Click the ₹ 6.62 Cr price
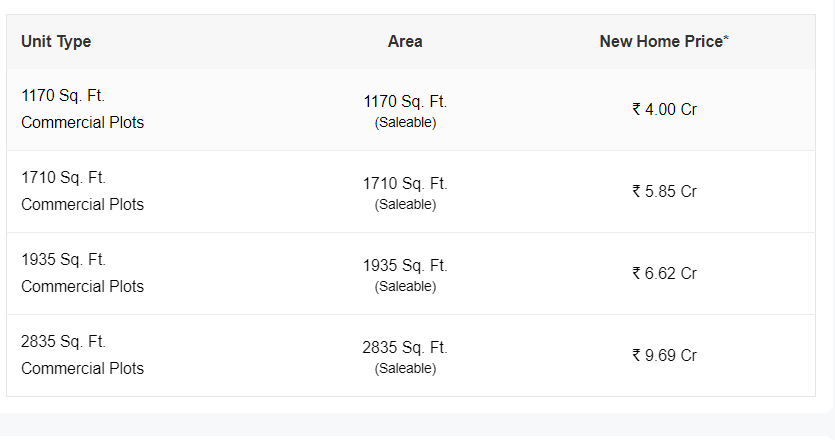The width and height of the screenshot is (835, 440). pyautogui.click(x=665, y=274)
